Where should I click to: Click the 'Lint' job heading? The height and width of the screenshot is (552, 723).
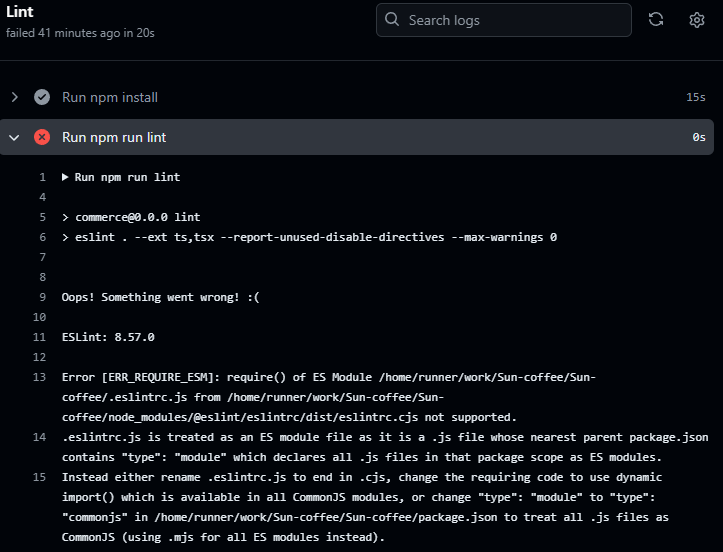coord(19,12)
